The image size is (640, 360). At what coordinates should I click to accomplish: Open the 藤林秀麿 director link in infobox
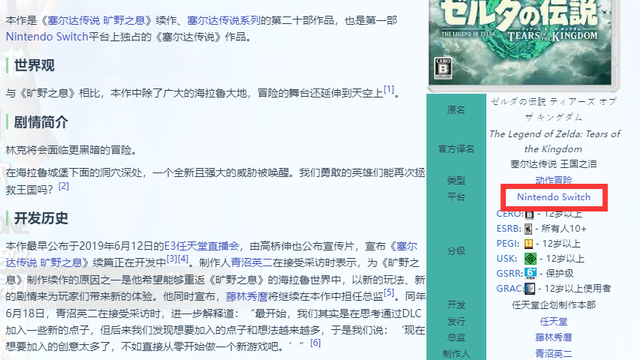tap(553, 338)
